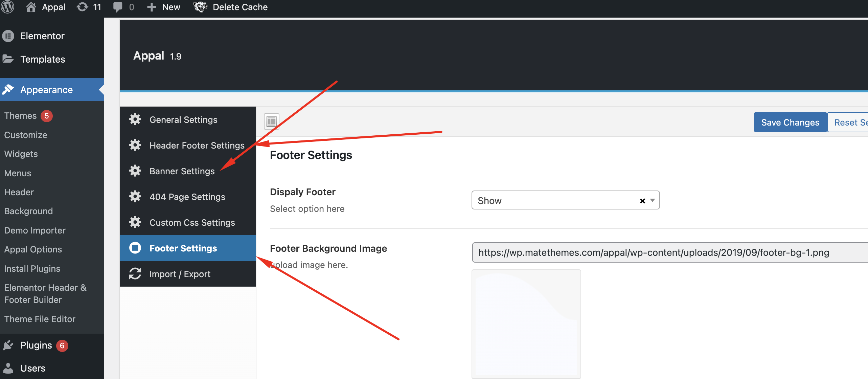Click the Import / Export sync icon
The width and height of the screenshot is (868, 379).
pyautogui.click(x=135, y=274)
